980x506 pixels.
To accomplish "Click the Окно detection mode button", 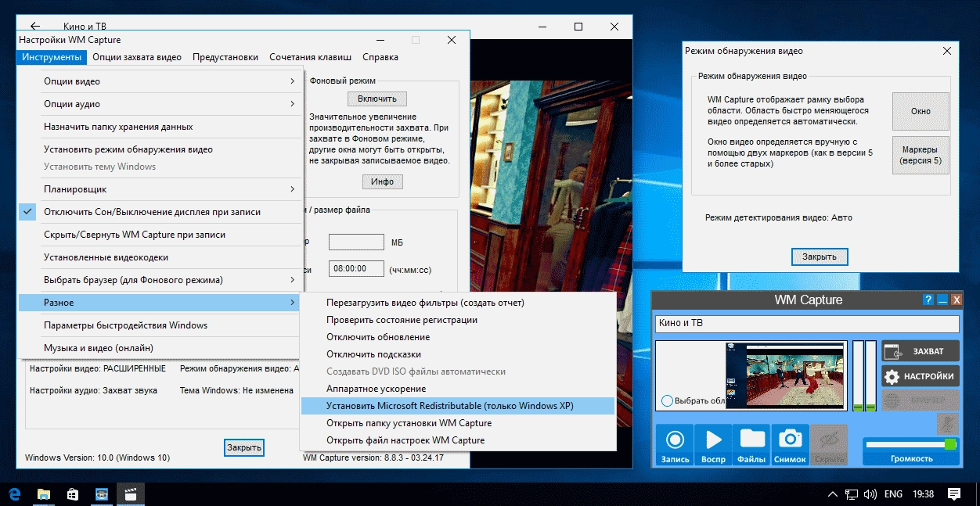I will pos(921,111).
